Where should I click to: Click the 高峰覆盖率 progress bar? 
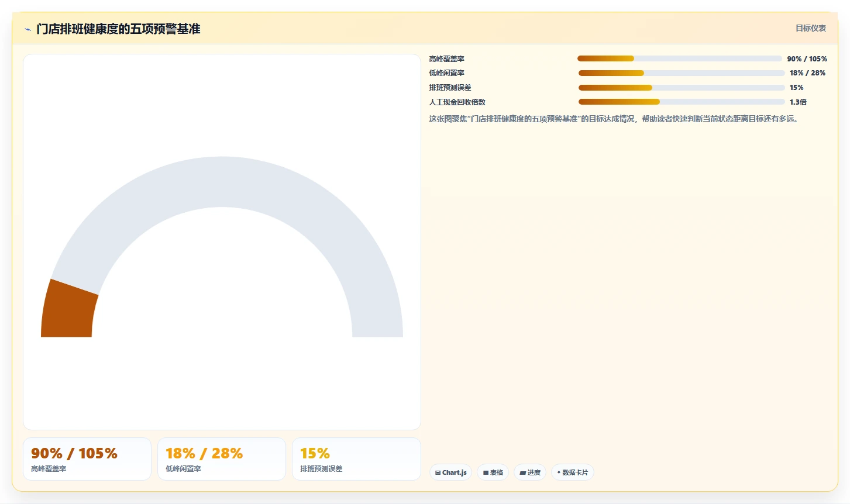(x=680, y=58)
